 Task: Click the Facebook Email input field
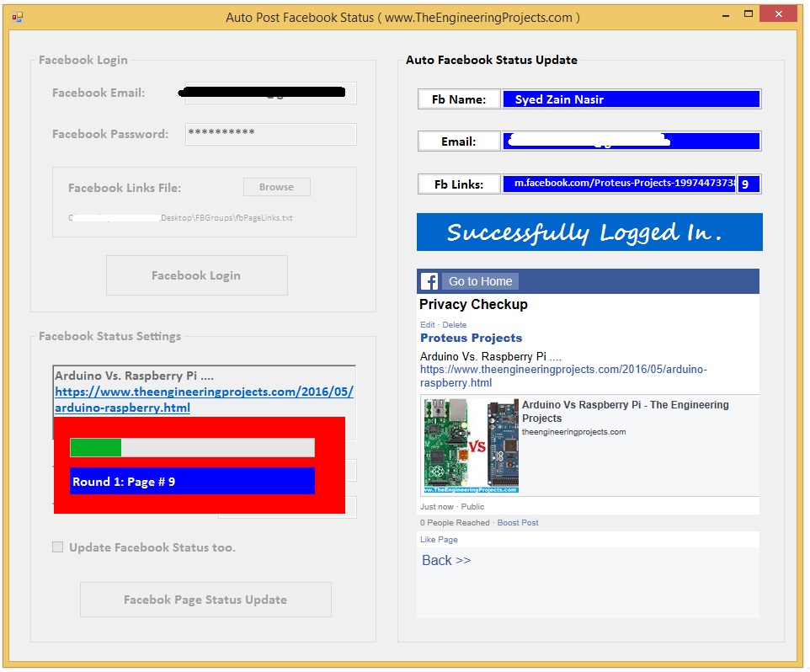(x=270, y=93)
